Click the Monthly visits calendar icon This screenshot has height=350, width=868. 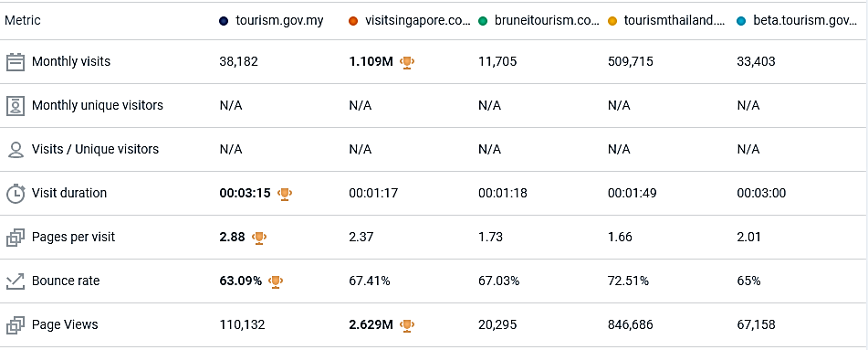pyautogui.click(x=16, y=61)
